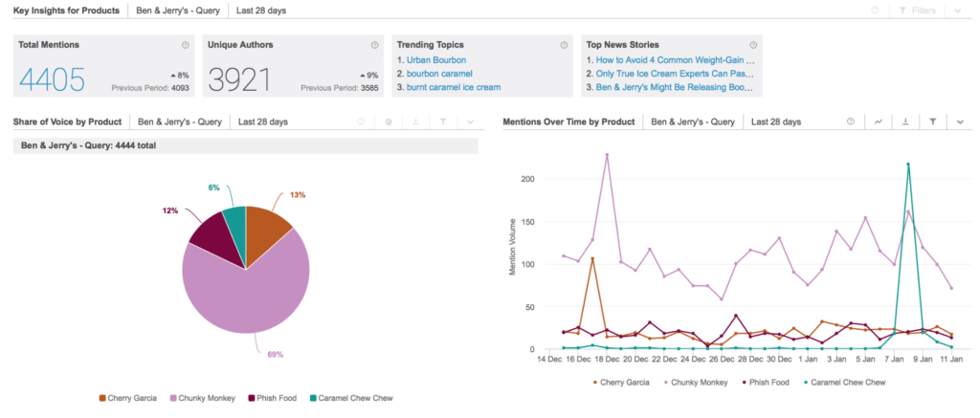Open line chart type icon in Mentions Over Time
Screen dimensions: 980x418
(x=877, y=122)
